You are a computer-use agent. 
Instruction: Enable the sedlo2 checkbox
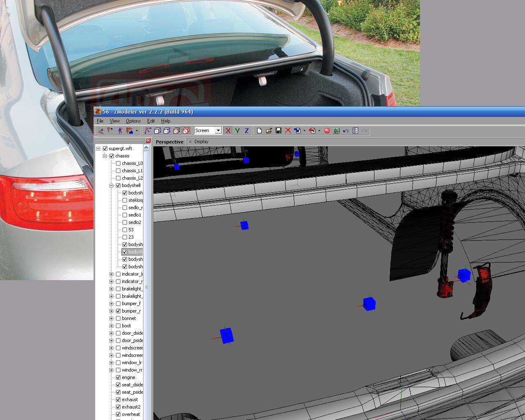click(x=125, y=222)
